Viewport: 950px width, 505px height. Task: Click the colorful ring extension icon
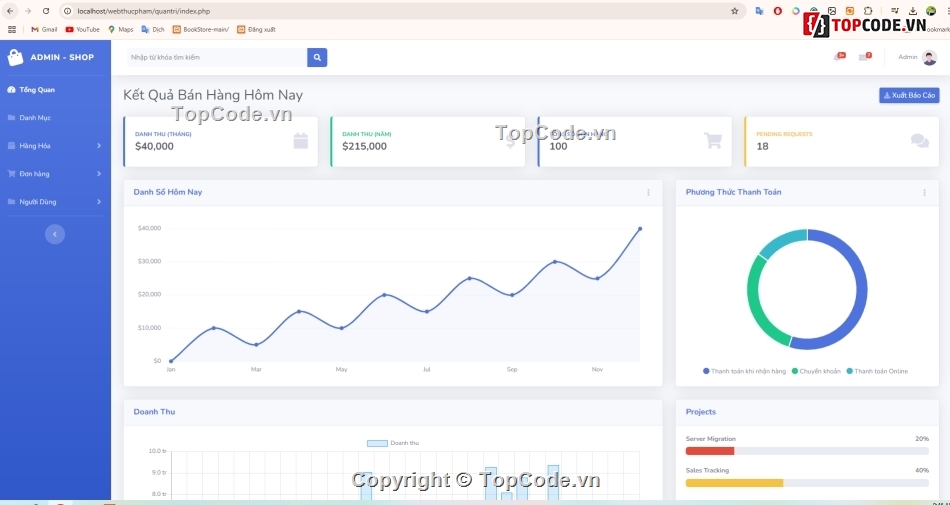pyautogui.click(x=796, y=11)
